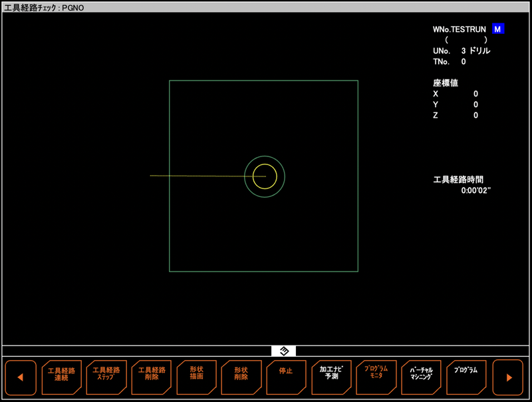Click the Z coordinate value 0

[x=475, y=115]
